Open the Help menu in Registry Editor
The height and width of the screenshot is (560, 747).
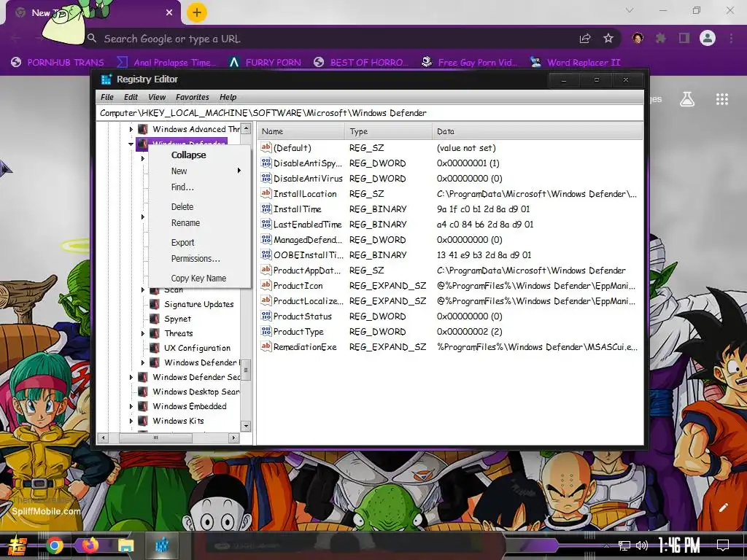[x=228, y=97]
